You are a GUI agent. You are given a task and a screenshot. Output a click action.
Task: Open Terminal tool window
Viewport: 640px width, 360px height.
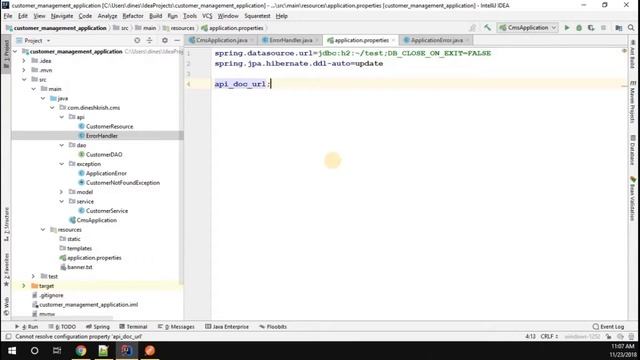click(x=133, y=327)
